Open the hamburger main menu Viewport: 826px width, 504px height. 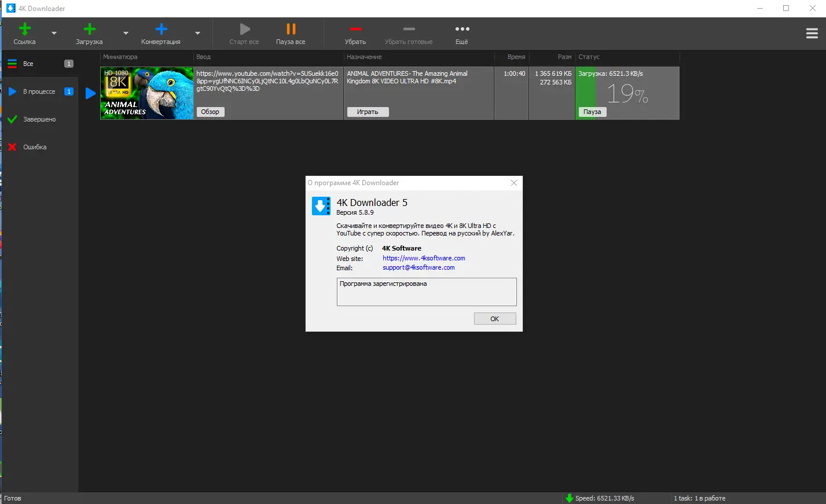click(812, 34)
